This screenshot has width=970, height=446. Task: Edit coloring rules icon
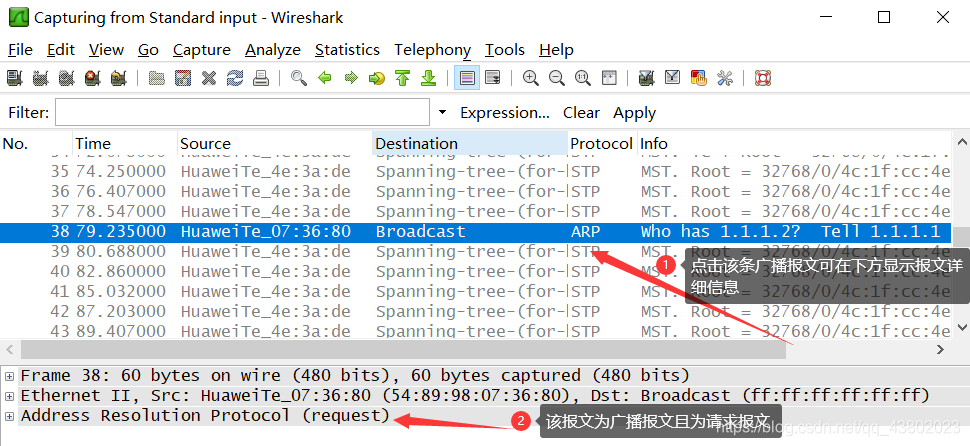click(x=698, y=78)
